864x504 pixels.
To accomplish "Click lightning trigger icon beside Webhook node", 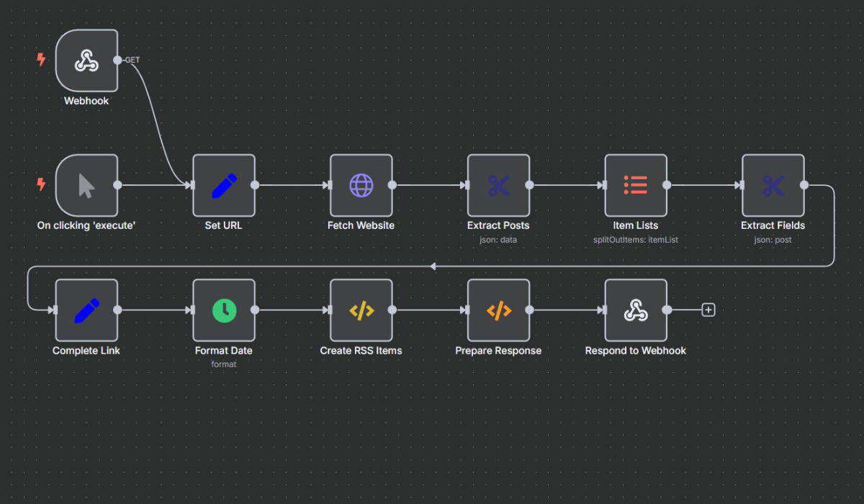I will tap(42, 60).
